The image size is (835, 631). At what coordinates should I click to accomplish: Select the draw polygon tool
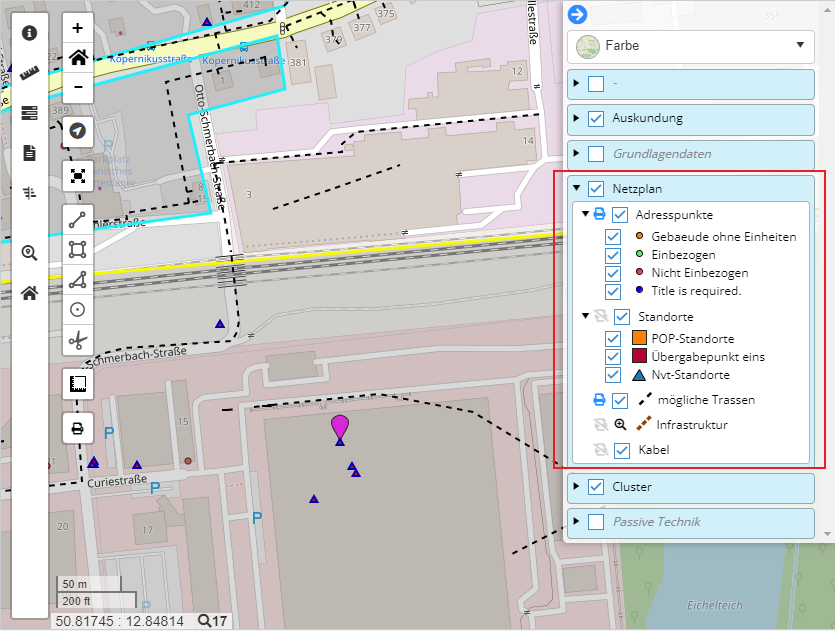(x=78, y=280)
